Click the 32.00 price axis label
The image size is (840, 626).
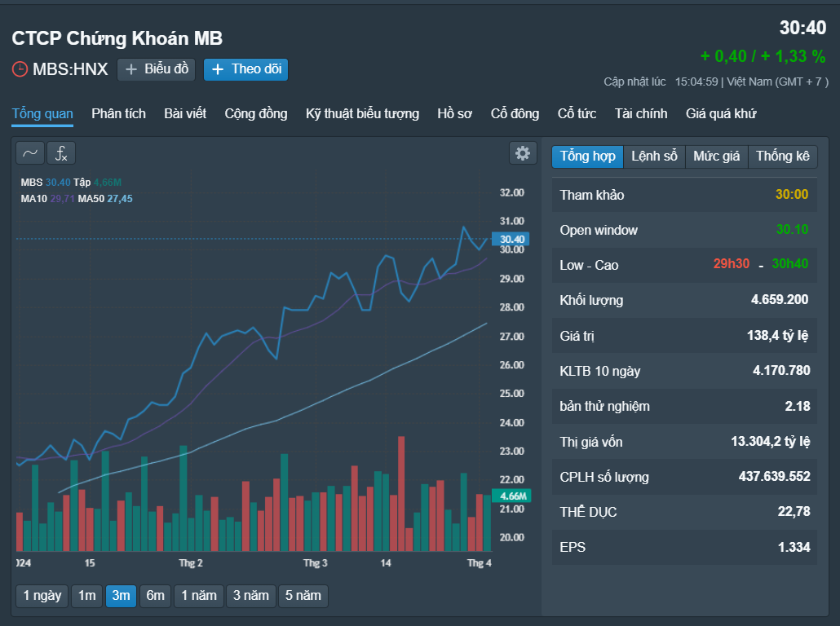pos(511,193)
